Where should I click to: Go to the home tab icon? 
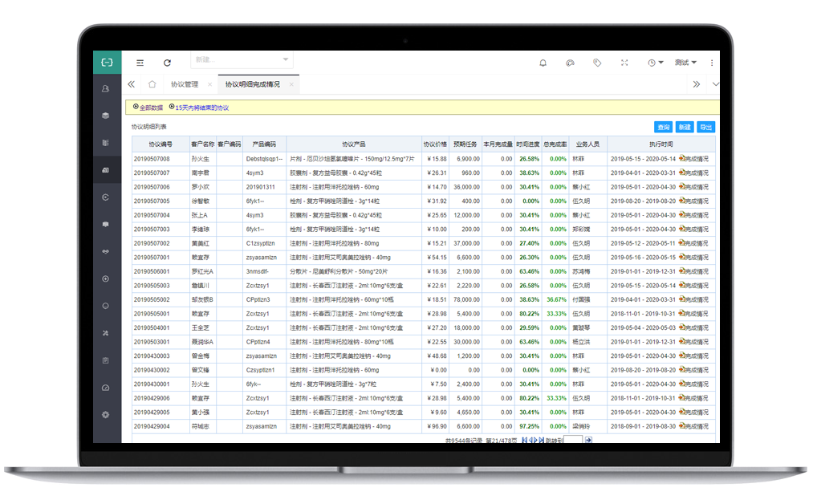point(152,84)
